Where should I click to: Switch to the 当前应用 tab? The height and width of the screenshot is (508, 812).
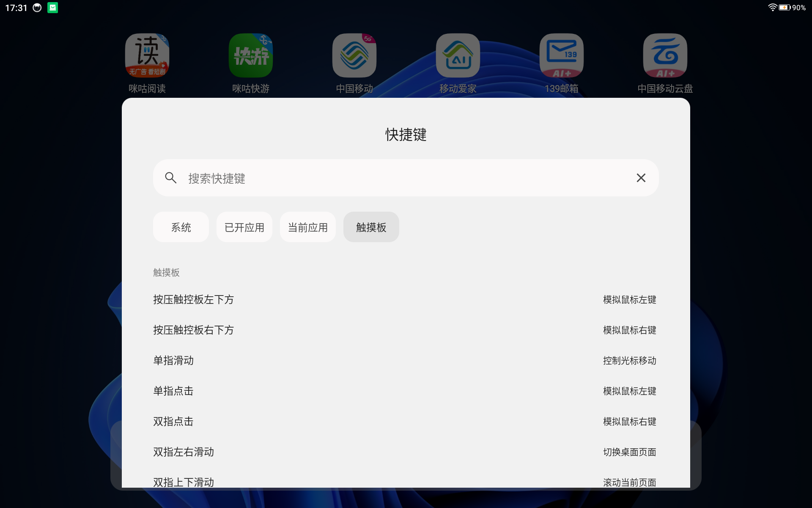[x=308, y=227]
